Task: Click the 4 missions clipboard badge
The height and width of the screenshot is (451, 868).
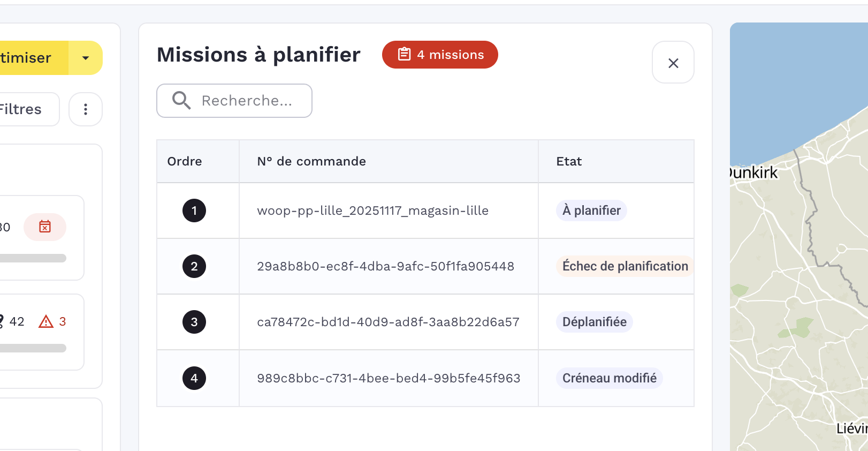Action: coord(440,55)
